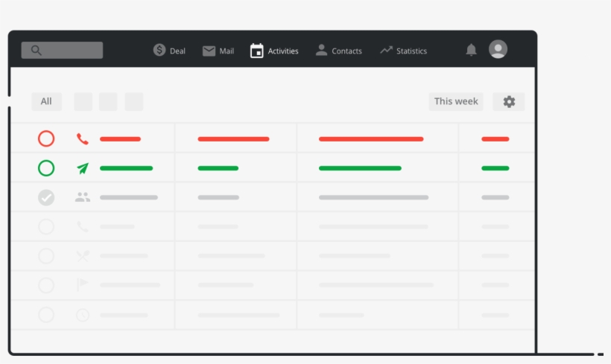Click the faded flag deadline icon

coord(82,284)
